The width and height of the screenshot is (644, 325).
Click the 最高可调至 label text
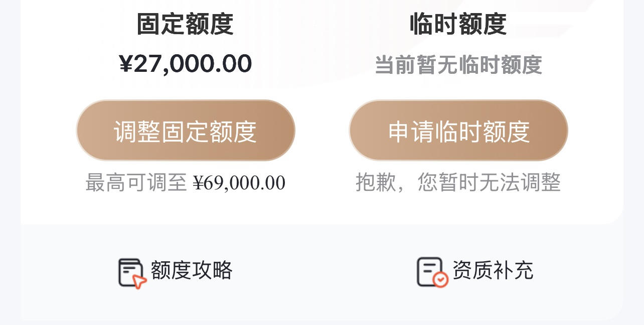tap(136, 183)
